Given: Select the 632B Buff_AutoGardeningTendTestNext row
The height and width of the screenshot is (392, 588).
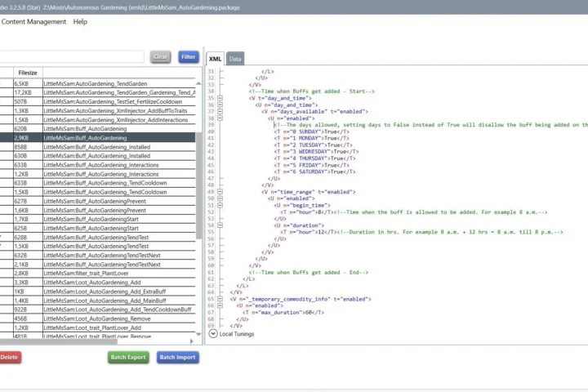Looking at the screenshot, I should point(97,255).
